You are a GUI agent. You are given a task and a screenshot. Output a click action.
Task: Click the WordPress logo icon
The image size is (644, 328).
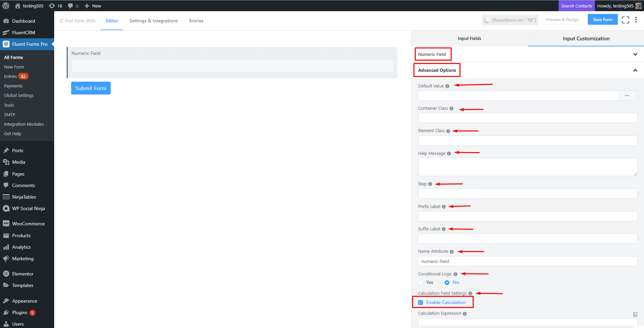pos(6,6)
